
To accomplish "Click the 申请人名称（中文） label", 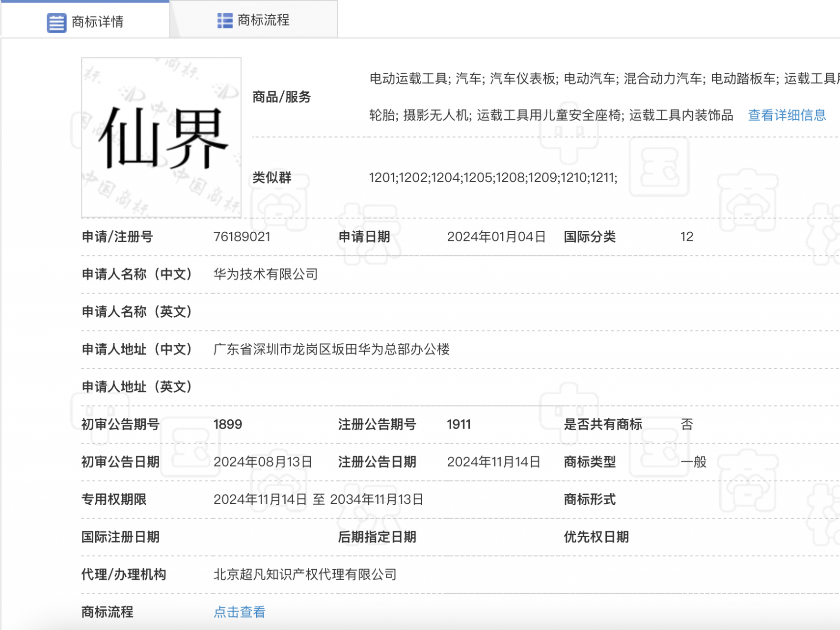I will 136,274.
